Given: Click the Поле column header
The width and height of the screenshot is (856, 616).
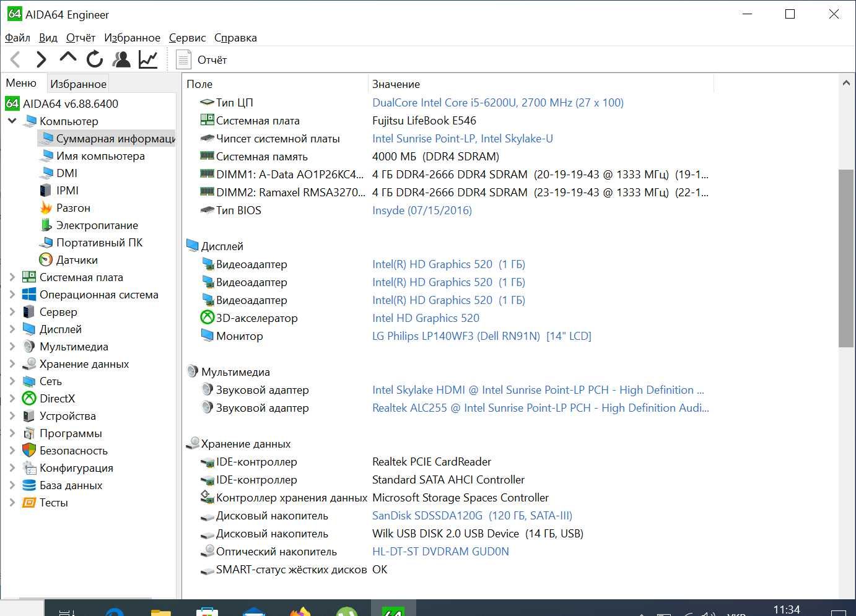Looking at the screenshot, I should coord(276,84).
